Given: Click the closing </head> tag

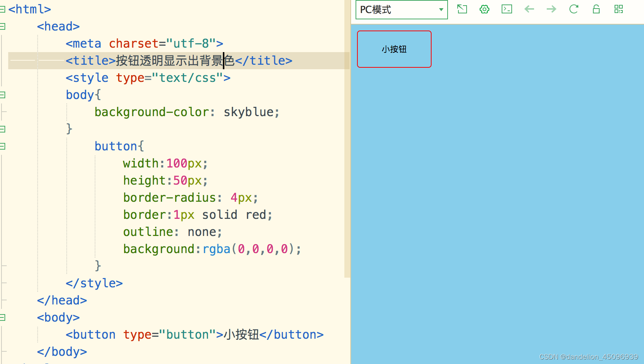Looking at the screenshot, I should pos(62,300).
